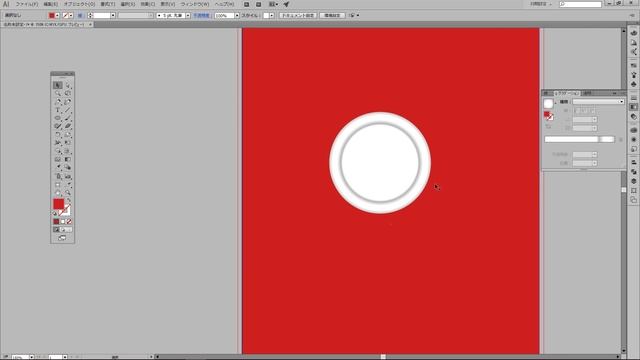Select the Rotate tool

click(x=58, y=135)
